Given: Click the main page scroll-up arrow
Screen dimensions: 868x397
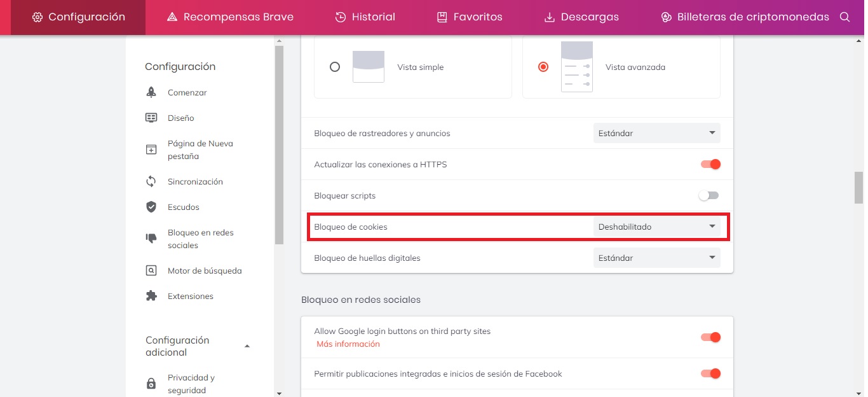Looking at the screenshot, I should pyautogui.click(x=859, y=41).
